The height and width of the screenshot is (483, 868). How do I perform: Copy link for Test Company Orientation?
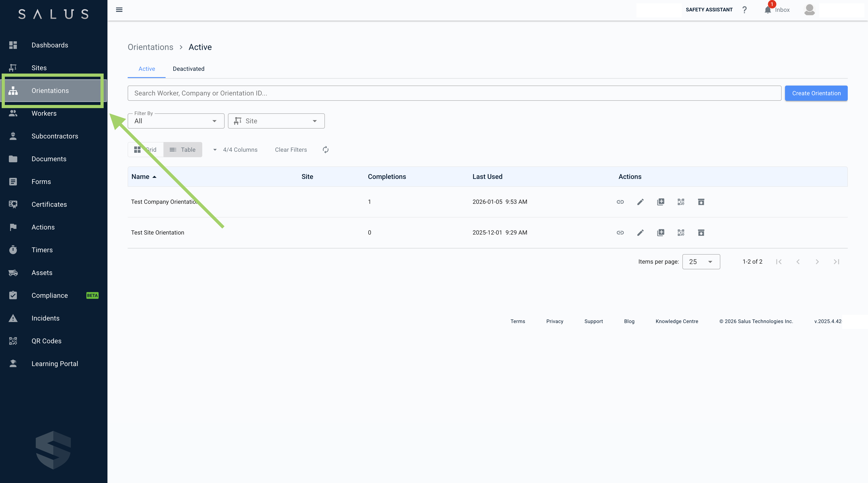[620, 202]
